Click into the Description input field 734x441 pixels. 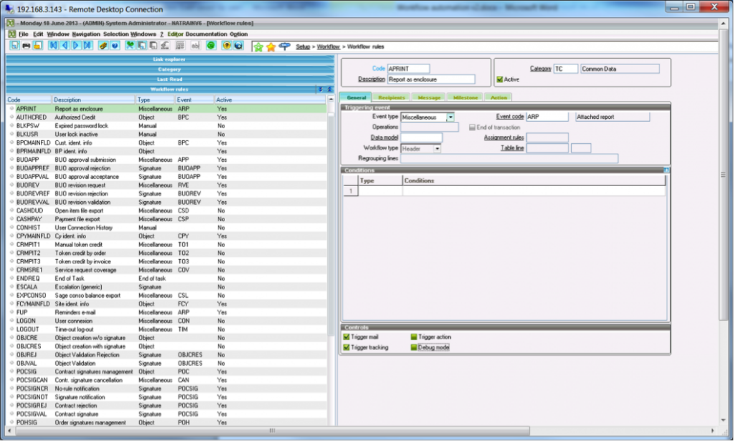coord(431,78)
